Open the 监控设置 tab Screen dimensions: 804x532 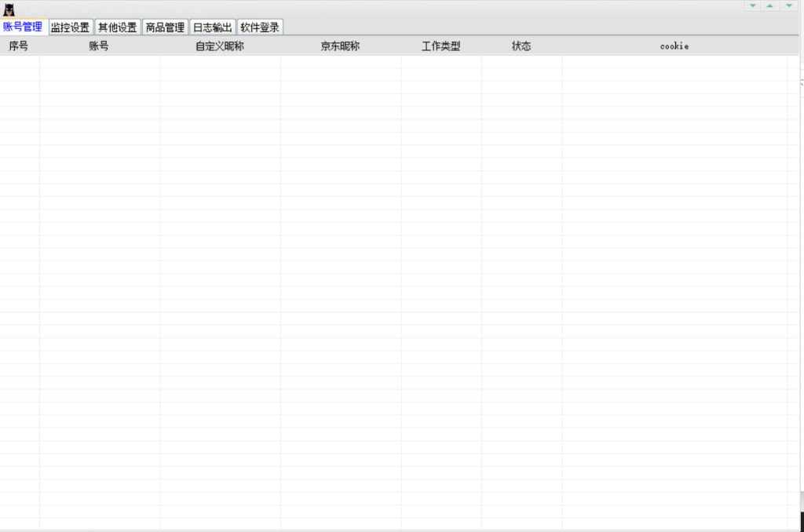(70, 27)
